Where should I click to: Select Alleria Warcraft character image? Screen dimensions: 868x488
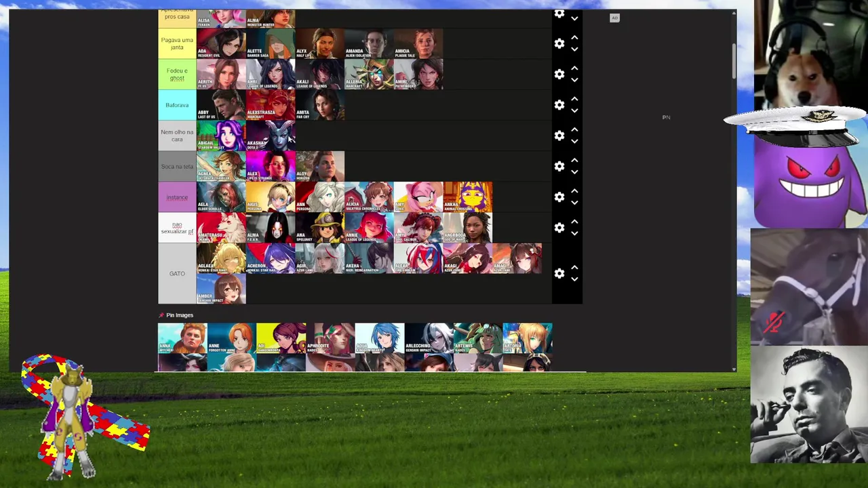(x=369, y=74)
